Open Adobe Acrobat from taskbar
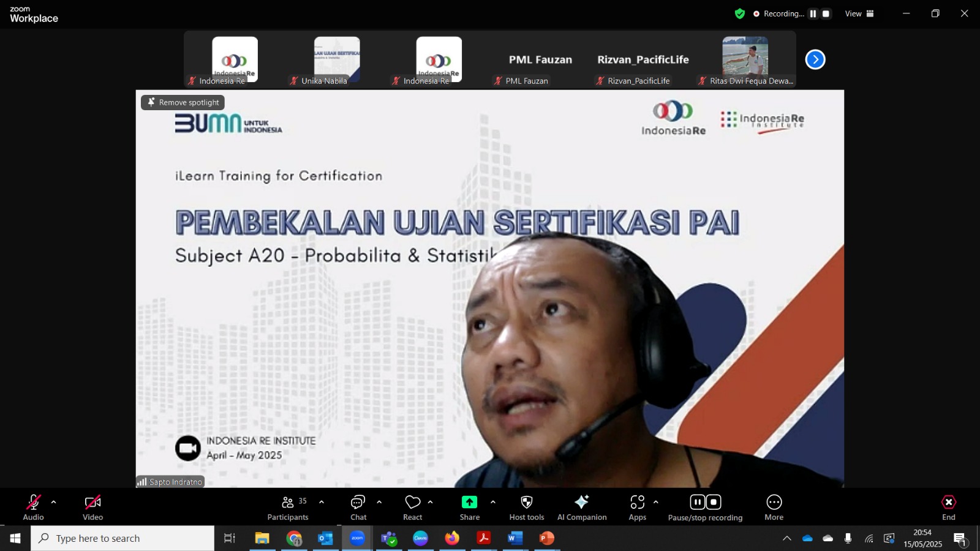Screen dimensions: 980x551 point(484,538)
